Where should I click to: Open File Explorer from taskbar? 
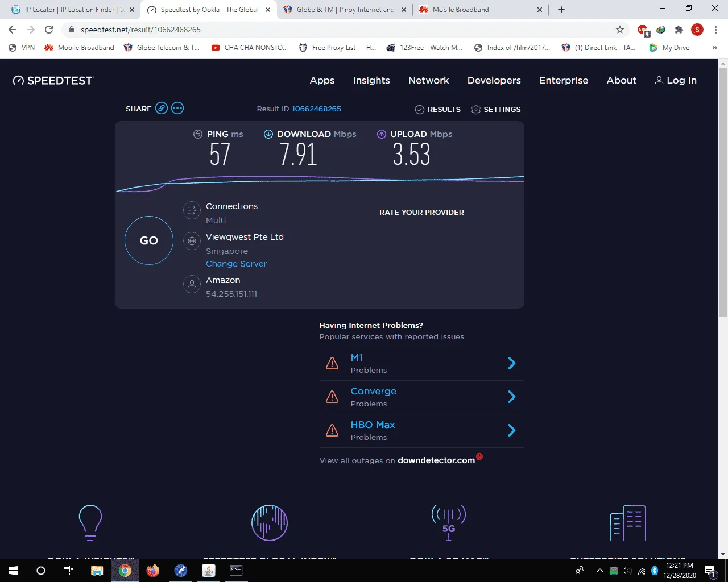97,571
